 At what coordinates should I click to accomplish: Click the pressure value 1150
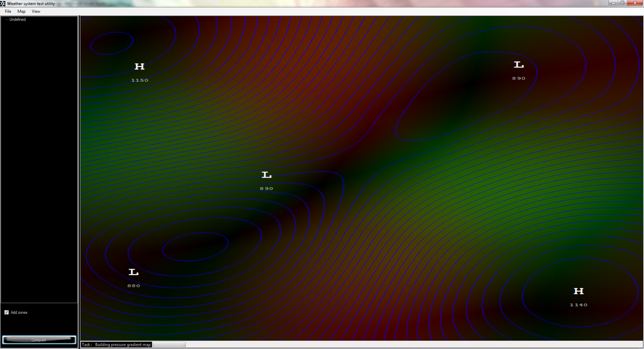[x=140, y=80]
